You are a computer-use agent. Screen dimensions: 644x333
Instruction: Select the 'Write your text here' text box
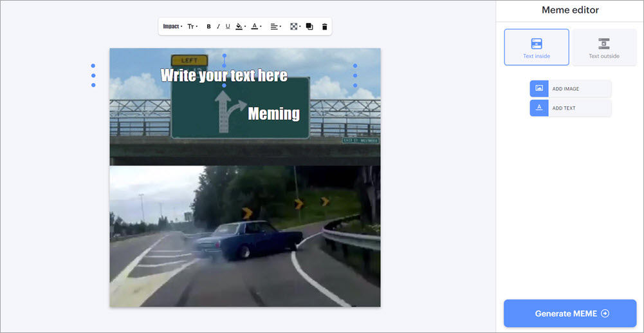tap(224, 75)
